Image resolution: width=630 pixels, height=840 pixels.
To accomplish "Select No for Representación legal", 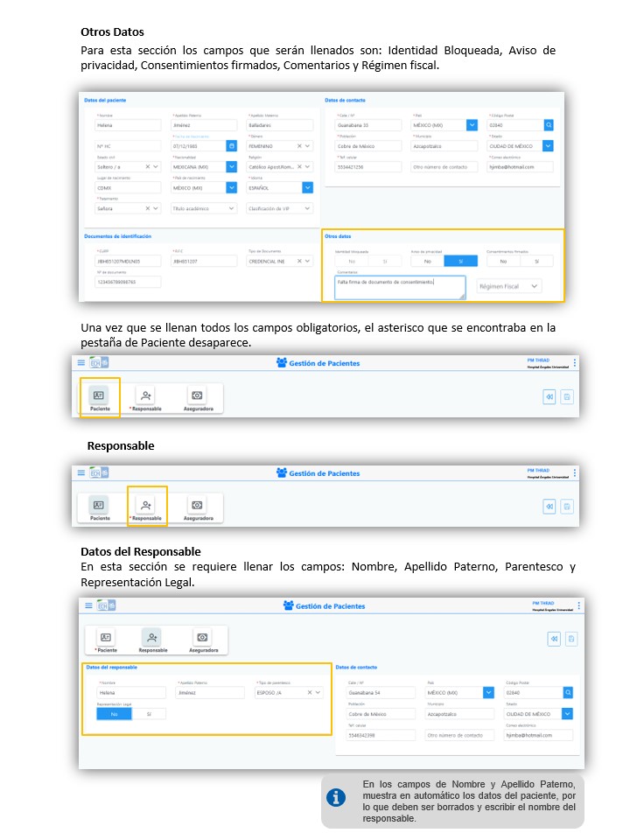I will [x=115, y=714].
